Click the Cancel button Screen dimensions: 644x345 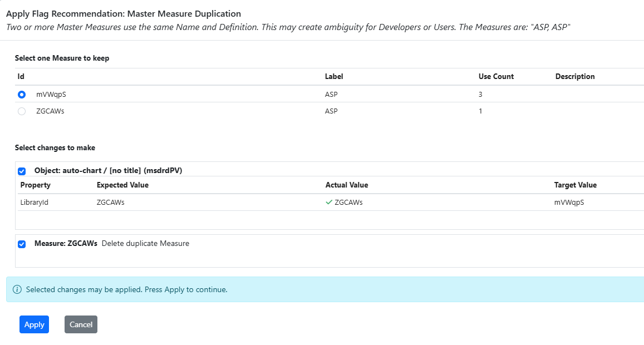[81, 324]
